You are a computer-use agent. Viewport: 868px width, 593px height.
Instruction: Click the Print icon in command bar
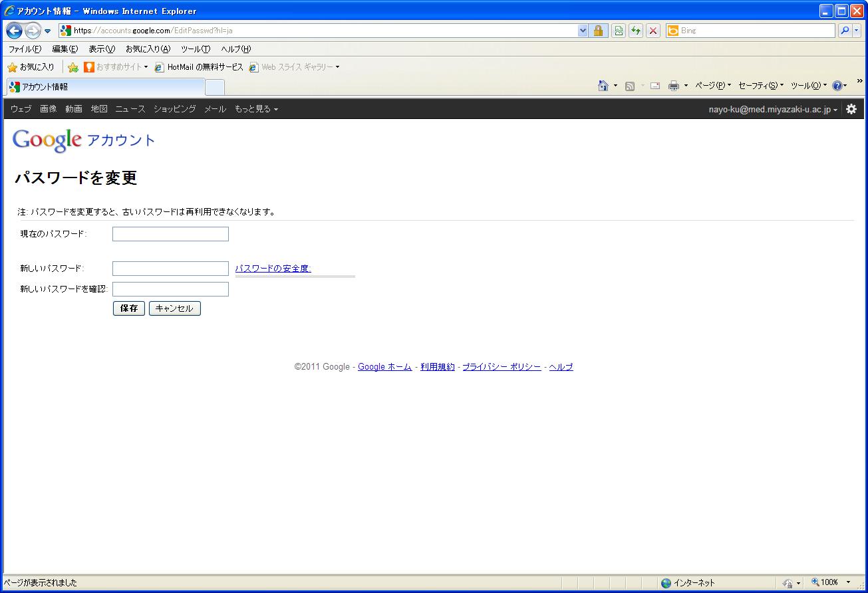pos(673,86)
